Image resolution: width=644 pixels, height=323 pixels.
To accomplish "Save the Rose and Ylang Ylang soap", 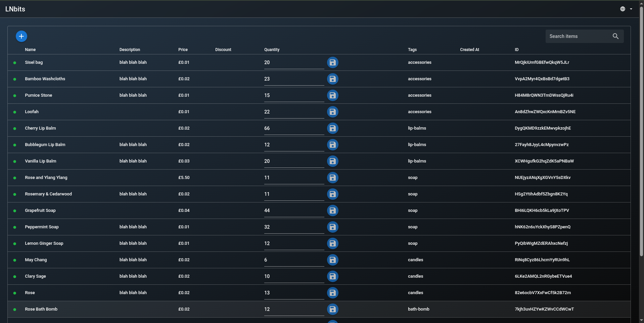I will [332, 178].
